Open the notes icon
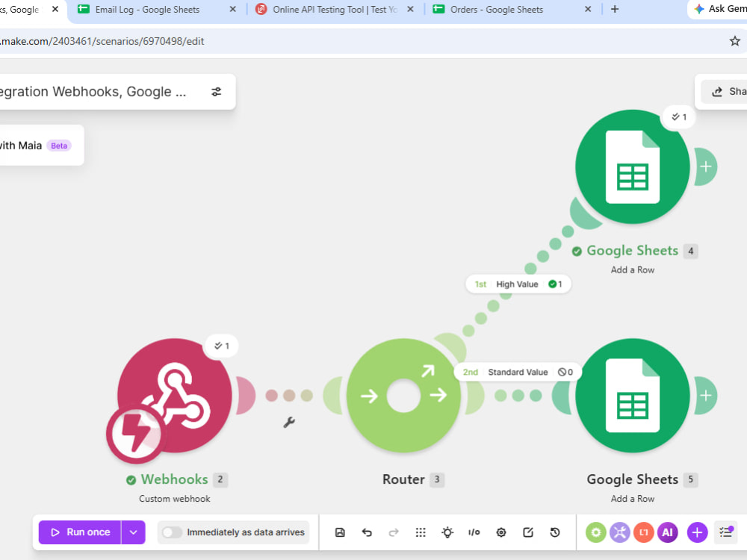 click(x=528, y=532)
